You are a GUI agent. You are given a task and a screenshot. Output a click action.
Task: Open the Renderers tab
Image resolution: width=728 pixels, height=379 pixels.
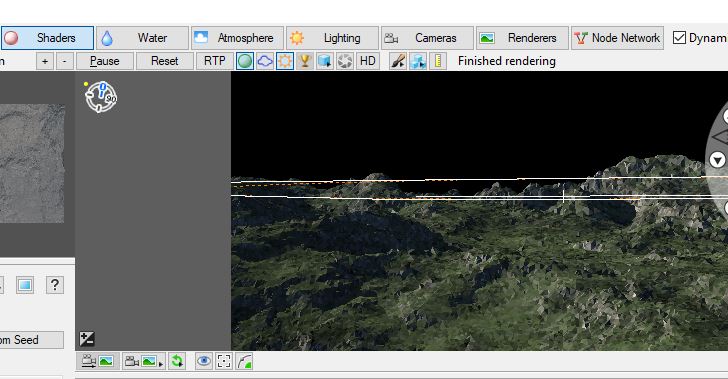[522, 38]
